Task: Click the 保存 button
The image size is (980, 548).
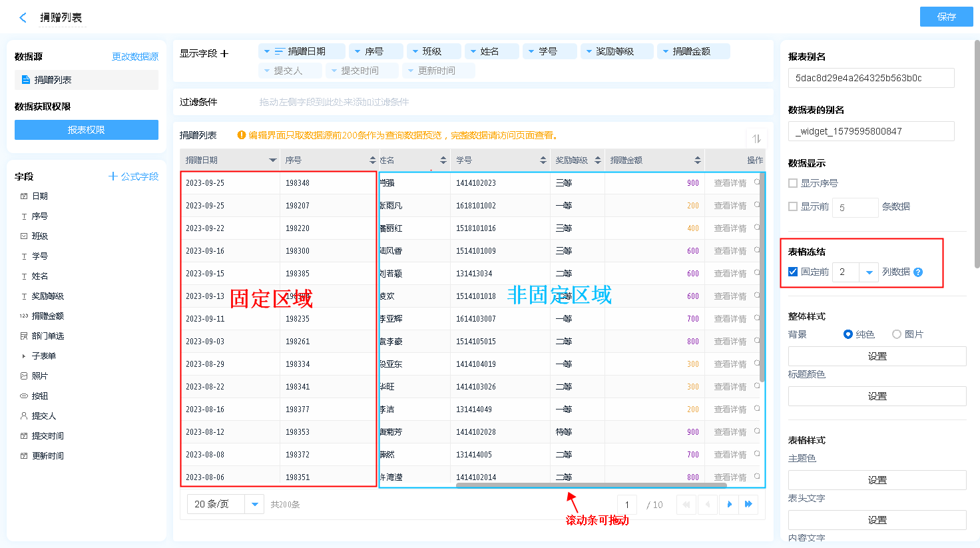Action: point(946,17)
